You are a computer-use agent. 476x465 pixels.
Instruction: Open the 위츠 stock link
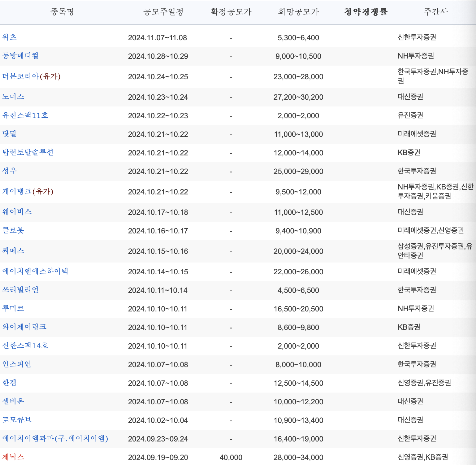pos(10,37)
